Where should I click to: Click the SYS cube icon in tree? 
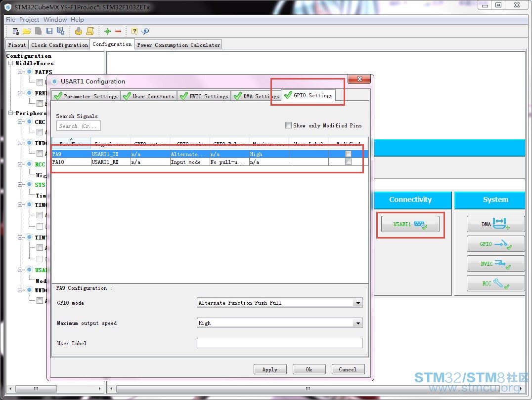(29, 184)
